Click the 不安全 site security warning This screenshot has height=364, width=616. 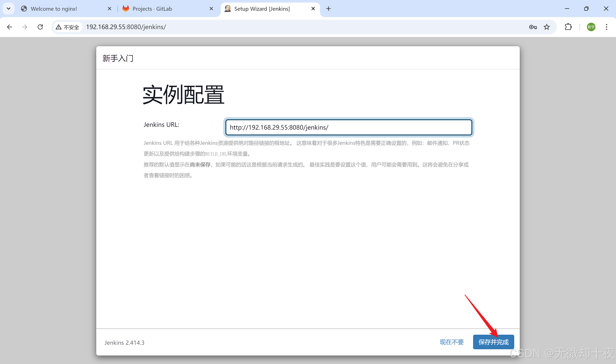click(67, 27)
